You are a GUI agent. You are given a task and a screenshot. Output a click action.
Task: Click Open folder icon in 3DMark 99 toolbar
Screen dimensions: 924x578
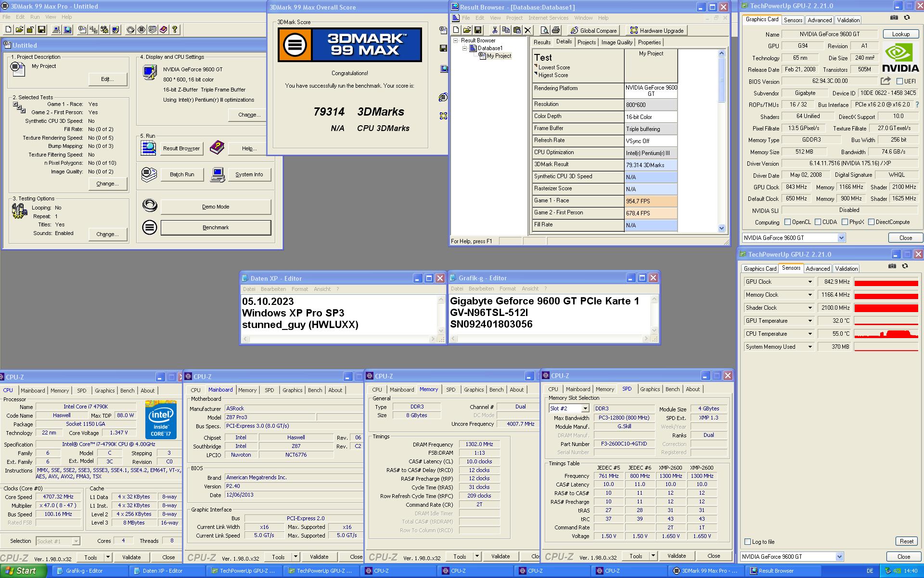(x=19, y=30)
